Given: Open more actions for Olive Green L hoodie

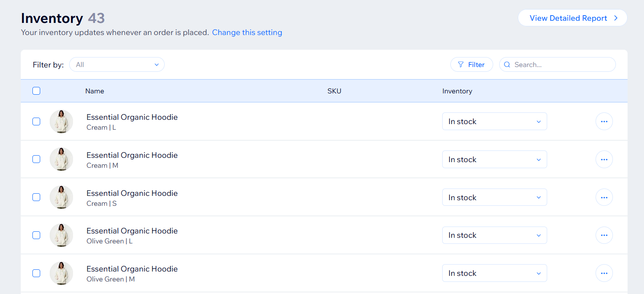Looking at the screenshot, I should click(x=604, y=235).
